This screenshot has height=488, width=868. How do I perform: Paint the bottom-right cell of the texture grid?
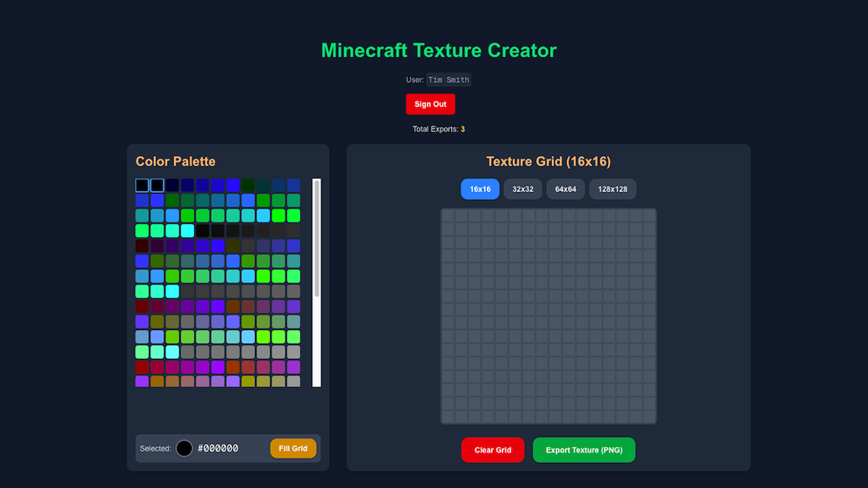coord(649,417)
